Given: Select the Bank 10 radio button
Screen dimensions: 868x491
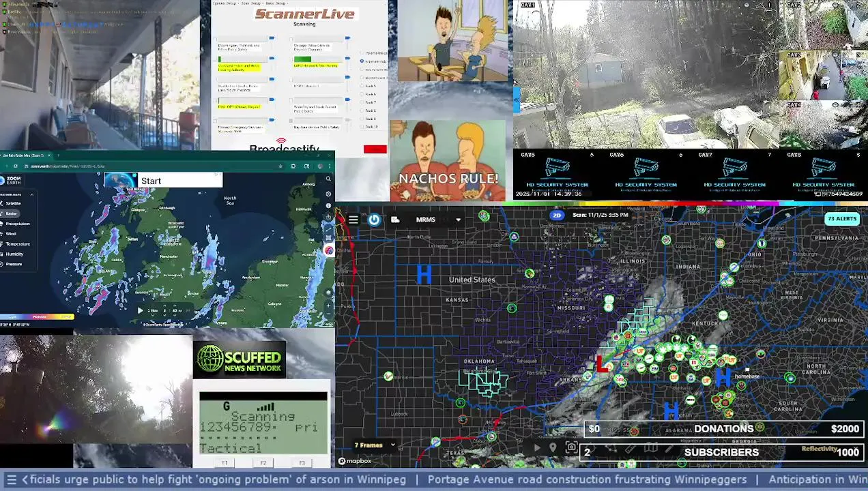Looking at the screenshot, I should (362, 127).
